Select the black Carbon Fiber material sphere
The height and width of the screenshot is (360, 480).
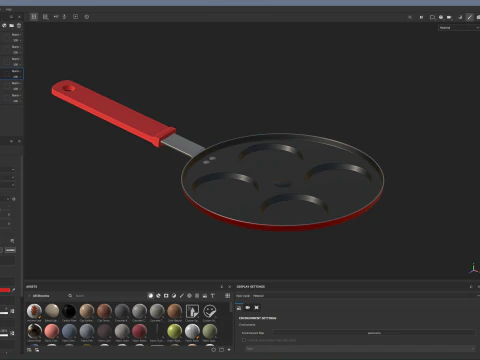pyautogui.click(x=69, y=311)
